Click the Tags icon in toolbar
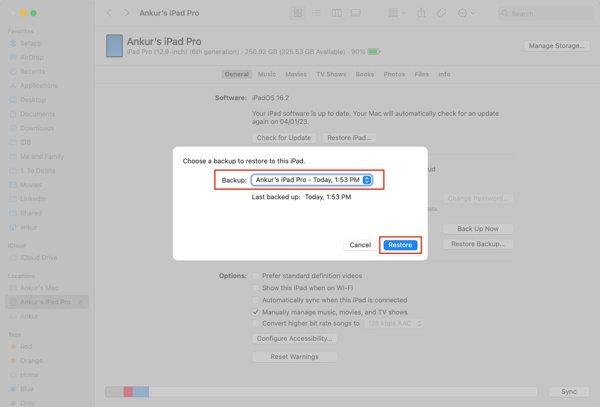600x407 pixels. [x=441, y=13]
